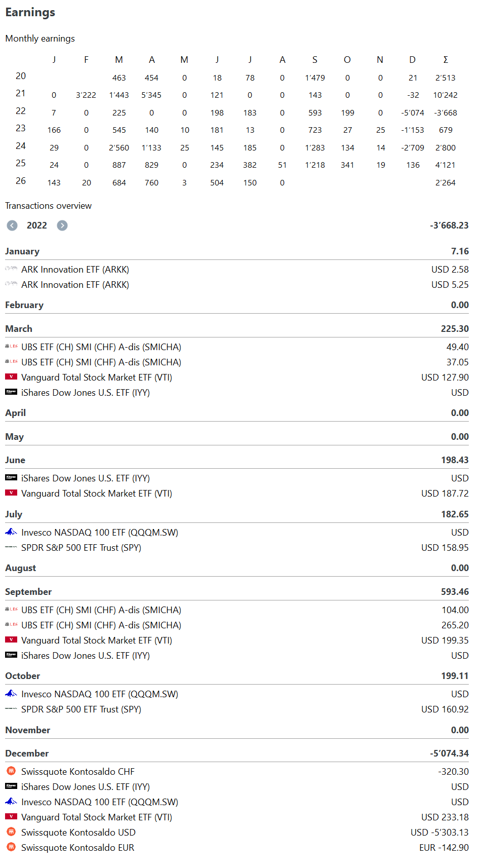The width and height of the screenshot is (482, 868).
Task: Go to next year with right arrow
Action: pos(62,225)
